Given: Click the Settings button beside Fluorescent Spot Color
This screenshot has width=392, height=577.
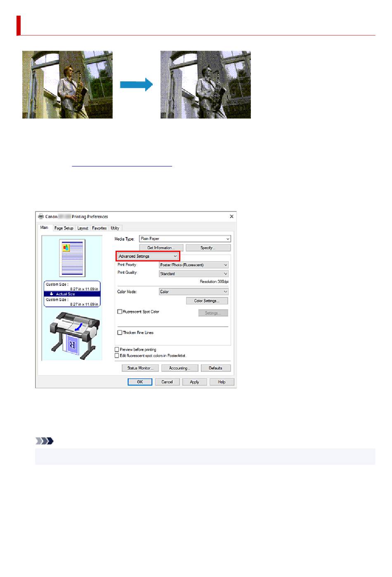Looking at the screenshot, I should (x=213, y=313).
